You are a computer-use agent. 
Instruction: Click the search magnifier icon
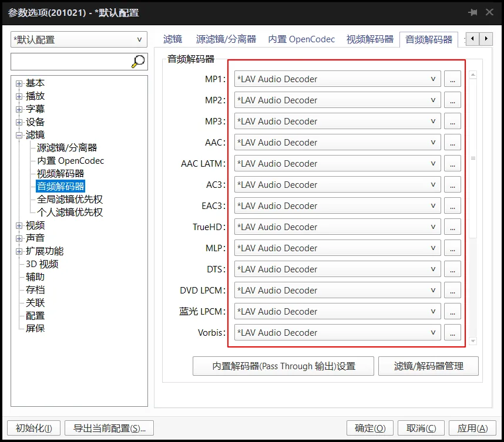coord(137,60)
